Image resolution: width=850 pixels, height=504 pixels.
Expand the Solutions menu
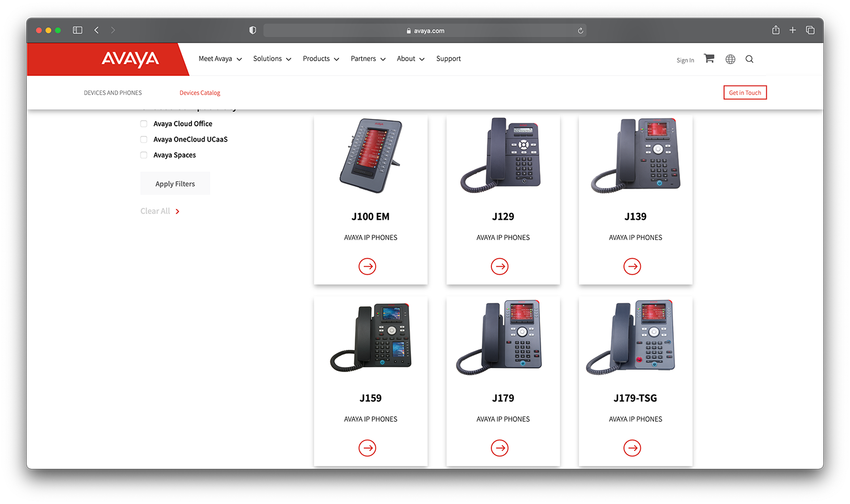pos(272,59)
